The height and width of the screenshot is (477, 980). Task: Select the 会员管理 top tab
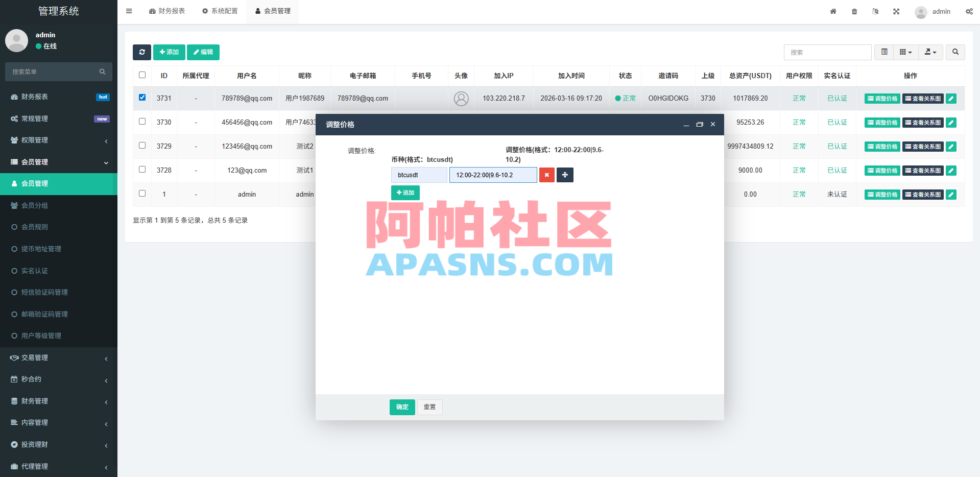tap(273, 11)
